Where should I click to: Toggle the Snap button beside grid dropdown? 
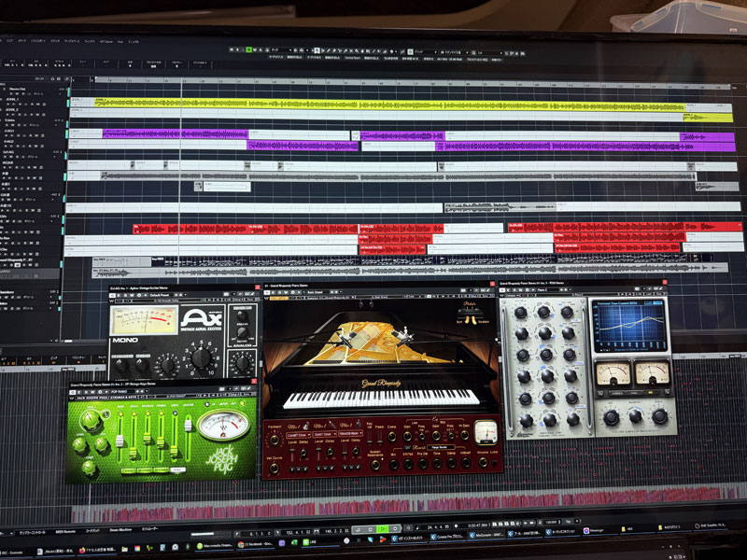(410, 51)
